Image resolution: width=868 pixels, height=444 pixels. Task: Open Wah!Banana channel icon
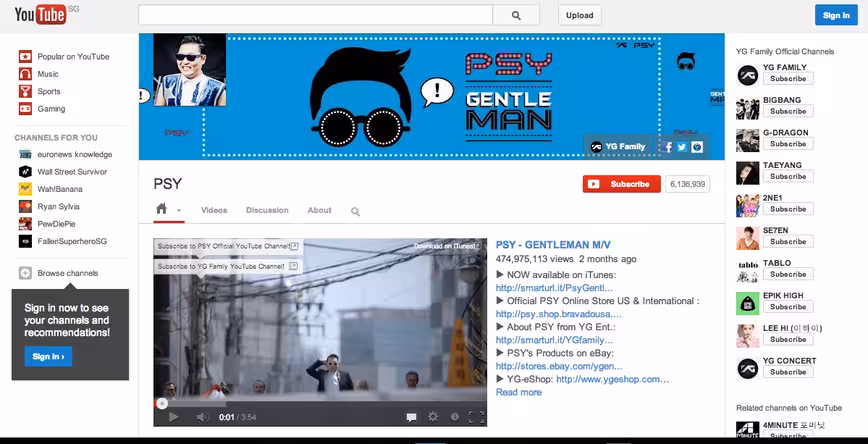(x=25, y=189)
